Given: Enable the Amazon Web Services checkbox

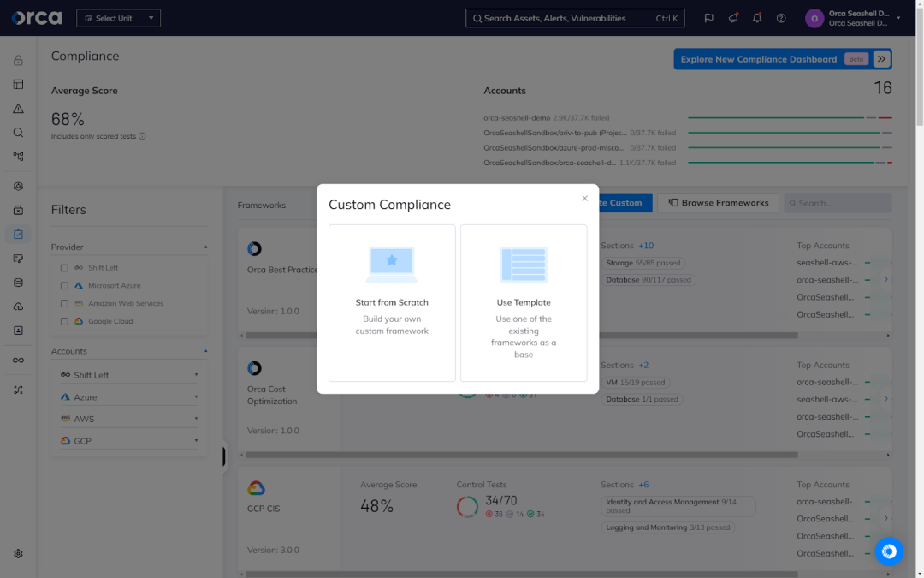Looking at the screenshot, I should [64, 304].
